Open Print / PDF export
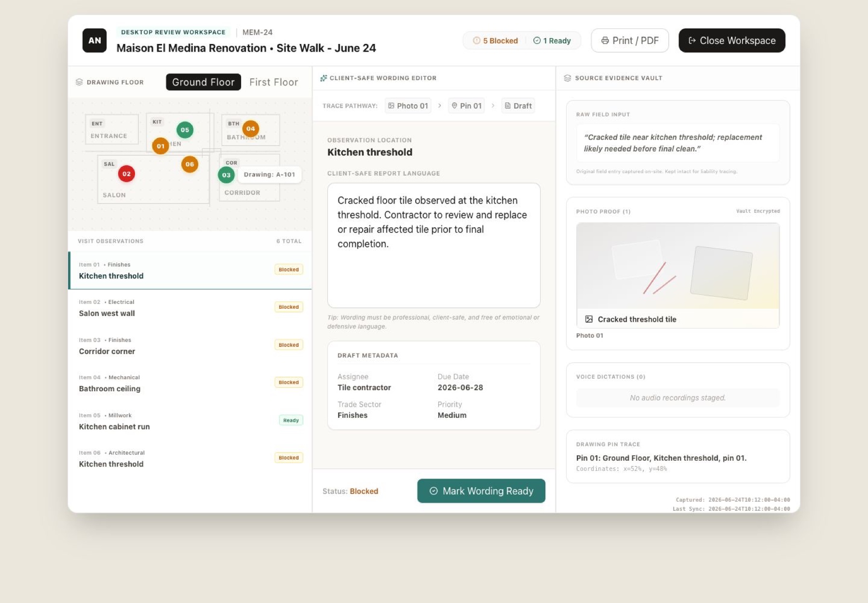This screenshot has height=603, width=868. tap(630, 41)
